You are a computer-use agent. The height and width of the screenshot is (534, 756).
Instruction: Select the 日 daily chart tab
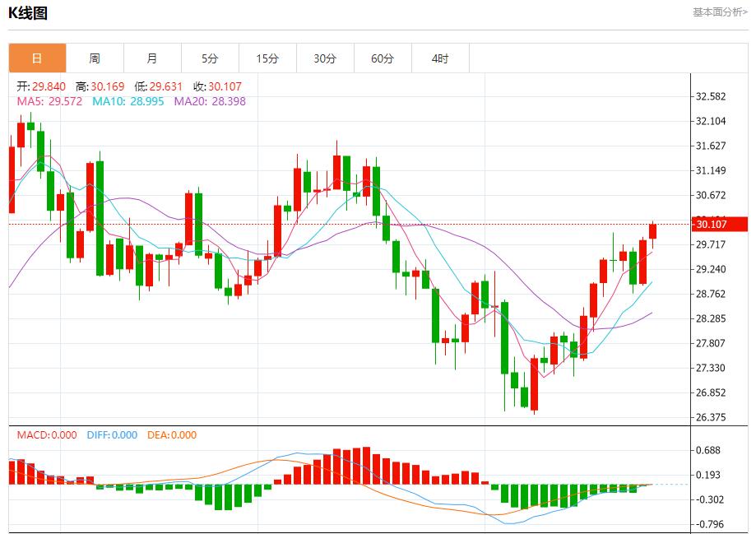37,58
